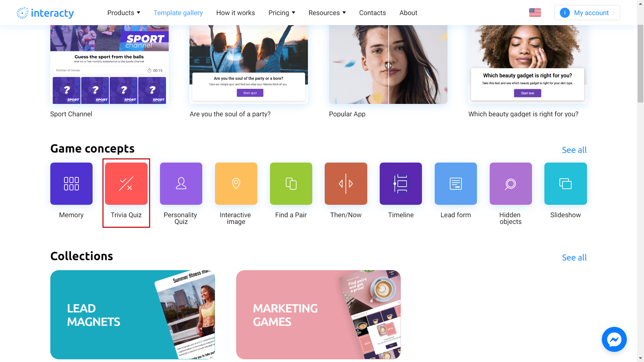Click See all under Collections
The width and height of the screenshot is (644, 362).
coord(575,257)
